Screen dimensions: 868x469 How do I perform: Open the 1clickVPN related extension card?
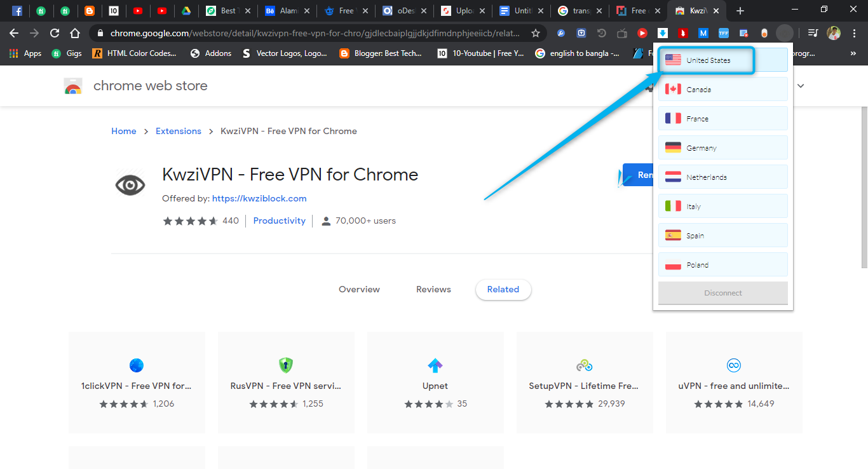137,383
